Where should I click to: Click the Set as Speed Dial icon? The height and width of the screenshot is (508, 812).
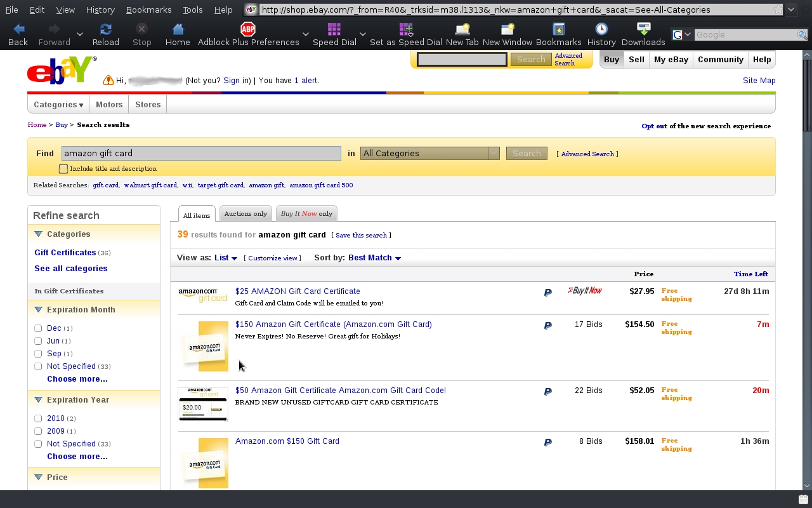405,29
